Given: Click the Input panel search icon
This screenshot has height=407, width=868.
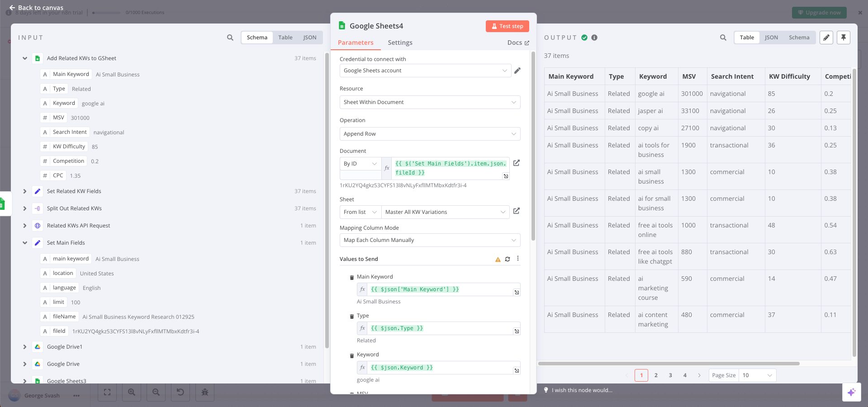Looking at the screenshot, I should pos(230,38).
